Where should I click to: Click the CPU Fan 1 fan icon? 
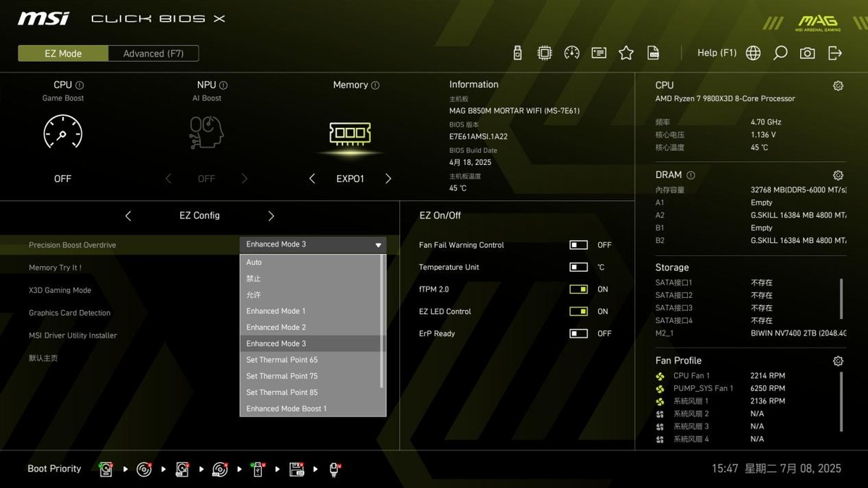tap(660, 376)
